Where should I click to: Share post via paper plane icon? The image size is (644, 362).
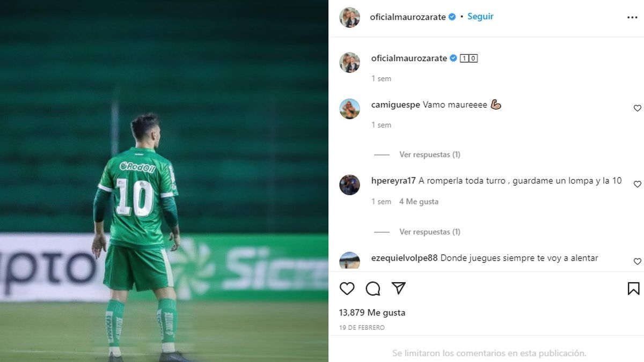(x=398, y=289)
